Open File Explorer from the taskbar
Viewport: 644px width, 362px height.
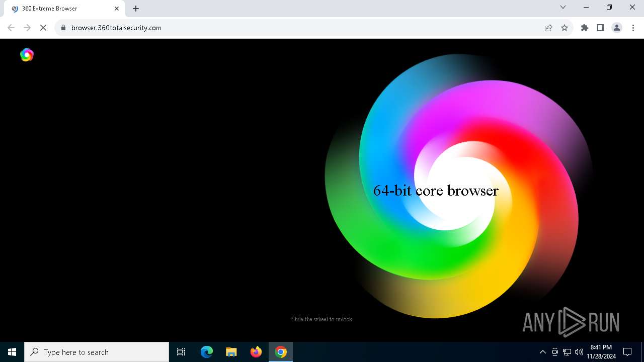(x=231, y=352)
